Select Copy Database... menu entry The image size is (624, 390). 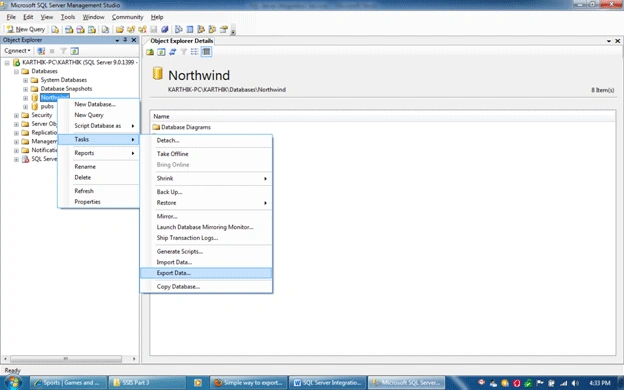pos(206,287)
